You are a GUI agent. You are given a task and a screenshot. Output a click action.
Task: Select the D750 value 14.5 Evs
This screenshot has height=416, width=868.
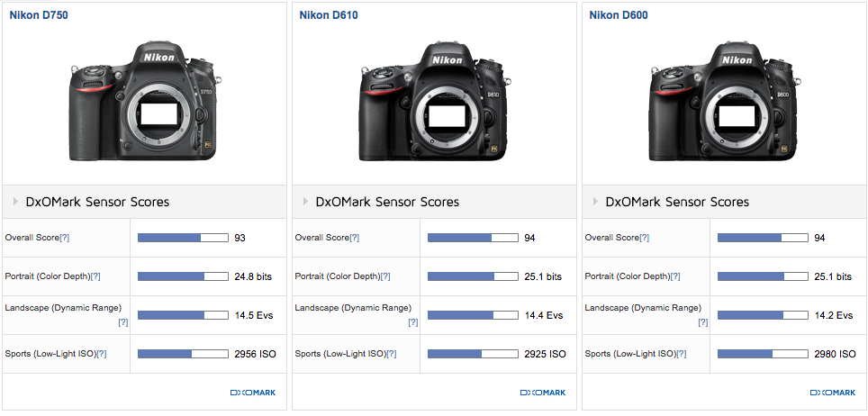point(254,315)
